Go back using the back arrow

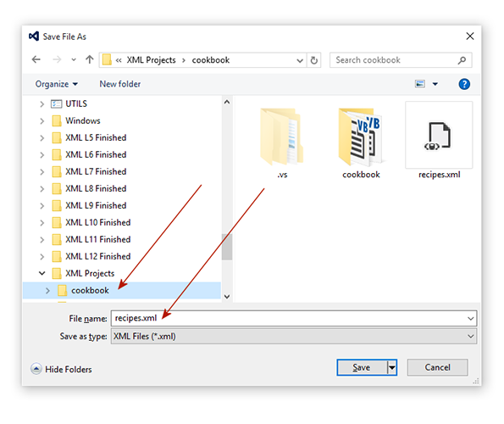[x=36, y=59]
